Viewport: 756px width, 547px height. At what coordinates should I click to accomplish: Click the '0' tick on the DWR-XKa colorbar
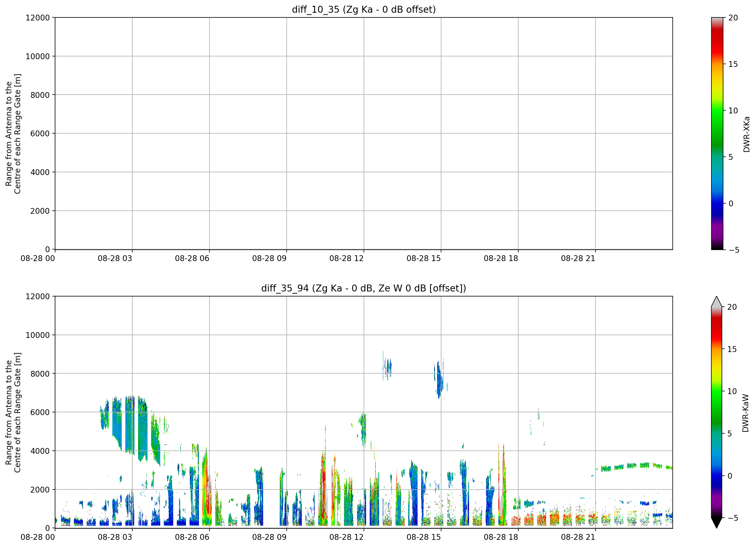click(x=731, y=204)
